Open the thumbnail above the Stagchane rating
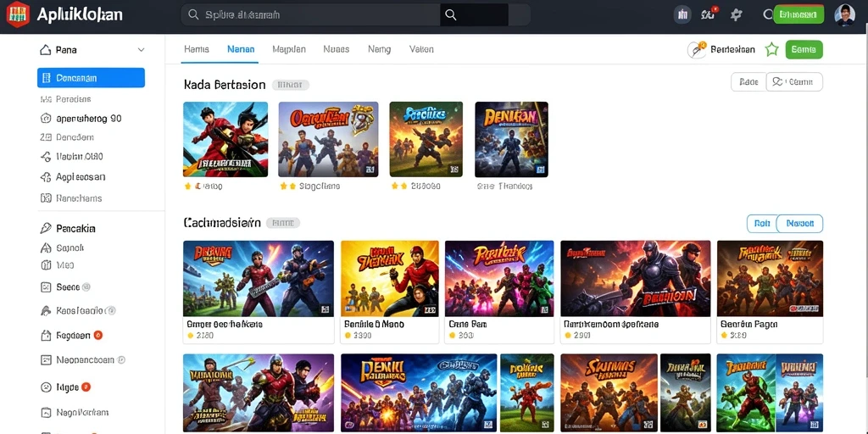The height and width of the screenshot is (434, 868). pyautogui.click(x=328, y=140)
